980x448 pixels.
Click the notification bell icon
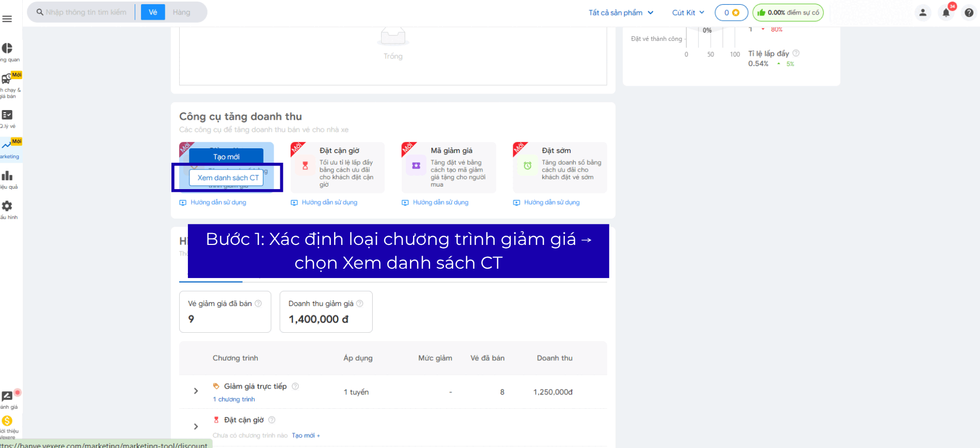pos(945,13)
